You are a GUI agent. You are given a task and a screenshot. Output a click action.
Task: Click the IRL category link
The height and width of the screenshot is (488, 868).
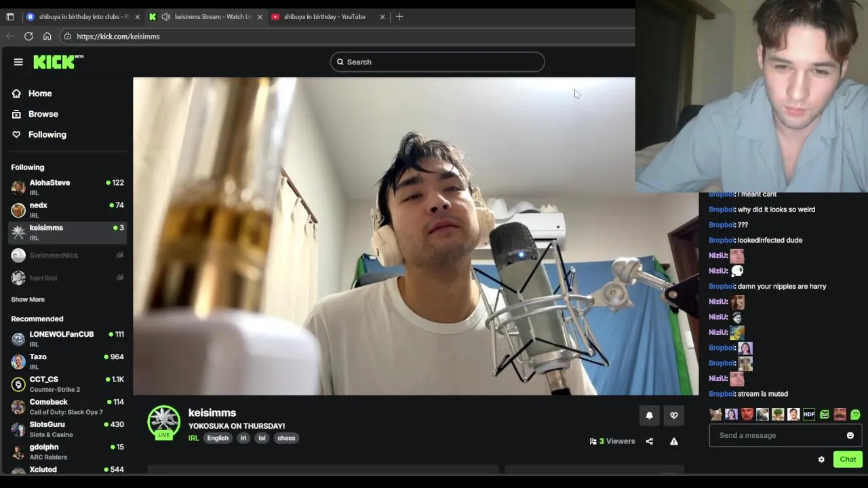(x=193, y=438)
